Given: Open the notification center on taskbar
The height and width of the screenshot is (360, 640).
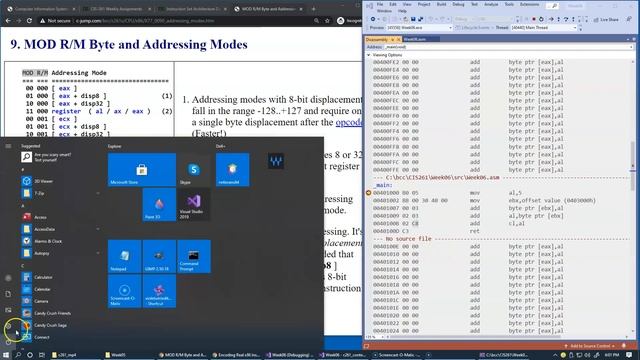Looking at the screenshot, I should coord(629,355).
